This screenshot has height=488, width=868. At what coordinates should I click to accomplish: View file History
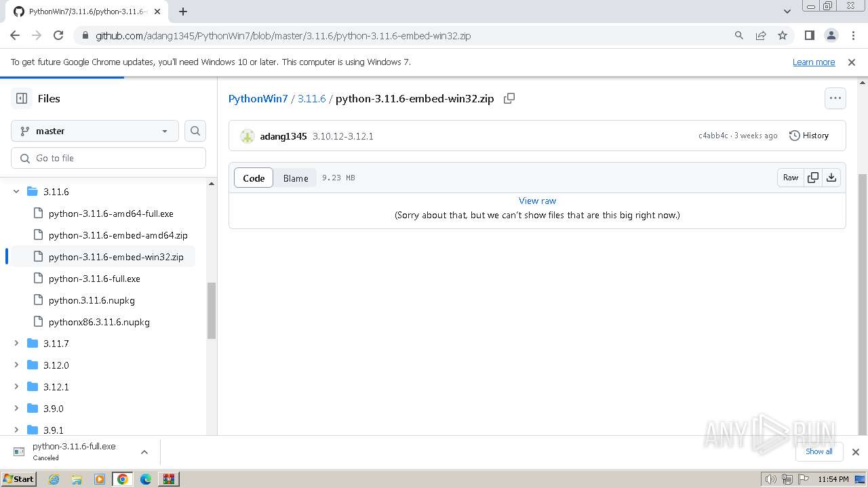[809, 136]
